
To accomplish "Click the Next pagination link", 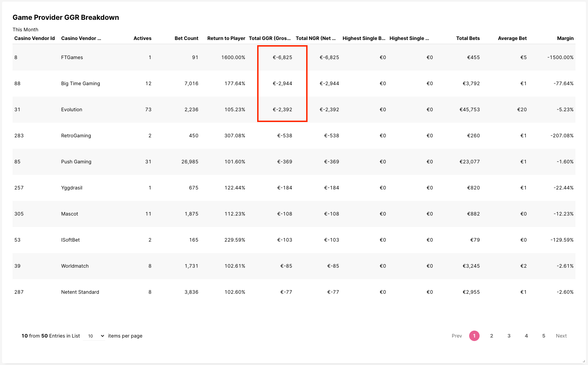I will tap(561, 336).
